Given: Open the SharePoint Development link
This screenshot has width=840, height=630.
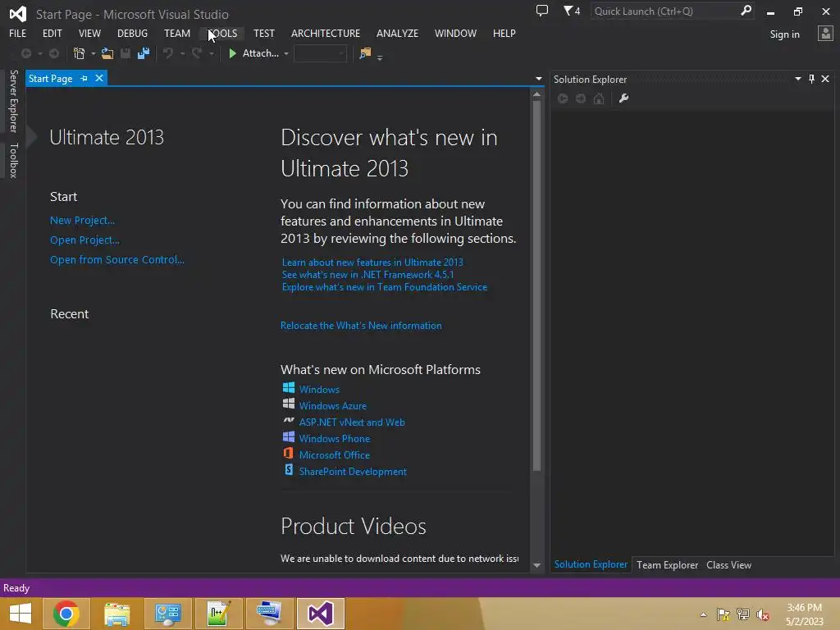Looking at the screenshot, I should tap(353, 472).
